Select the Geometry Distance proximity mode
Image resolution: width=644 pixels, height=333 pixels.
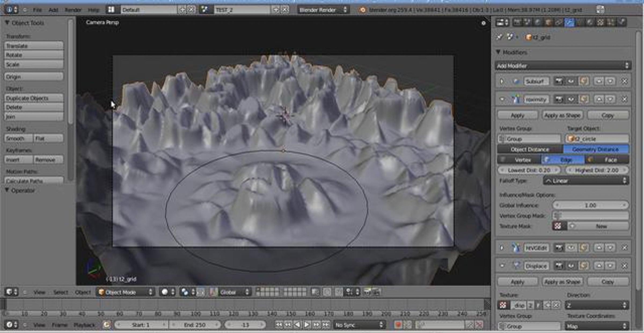click(x=595, y=149)
